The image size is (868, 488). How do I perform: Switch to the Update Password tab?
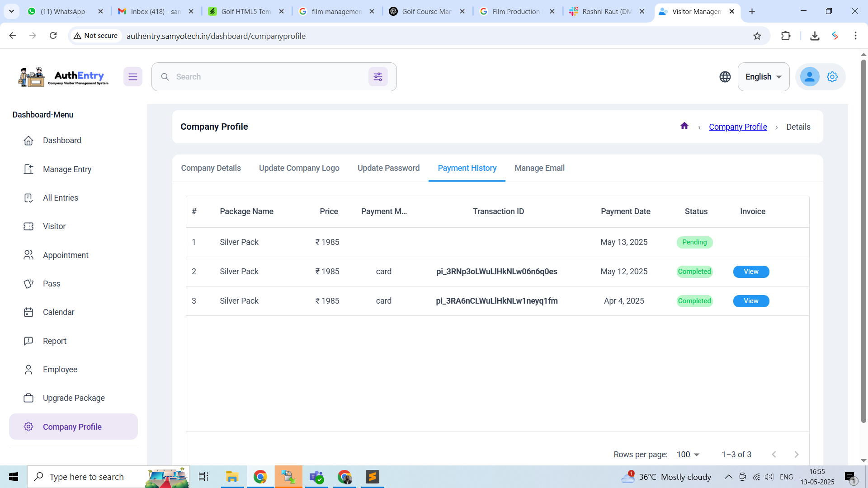(x=388, y=168)
